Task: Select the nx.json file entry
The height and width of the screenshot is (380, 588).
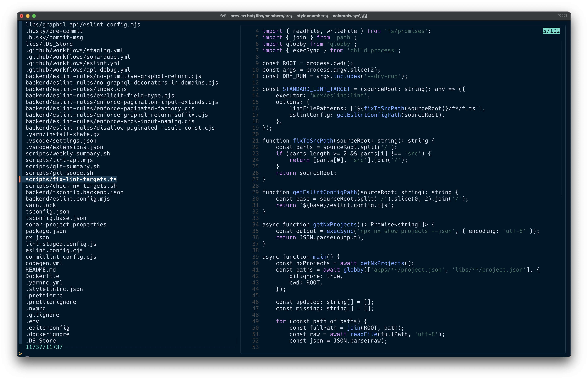Action: click(x=37, y=237)
